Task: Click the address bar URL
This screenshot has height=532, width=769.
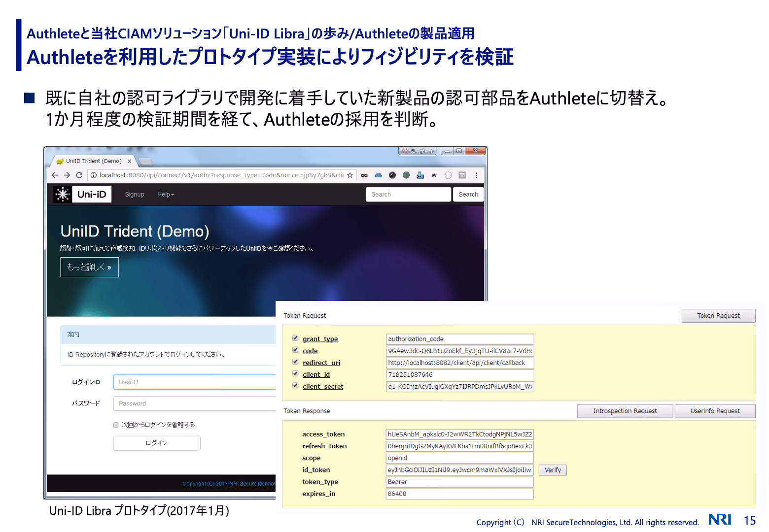Action: point(221,175)
